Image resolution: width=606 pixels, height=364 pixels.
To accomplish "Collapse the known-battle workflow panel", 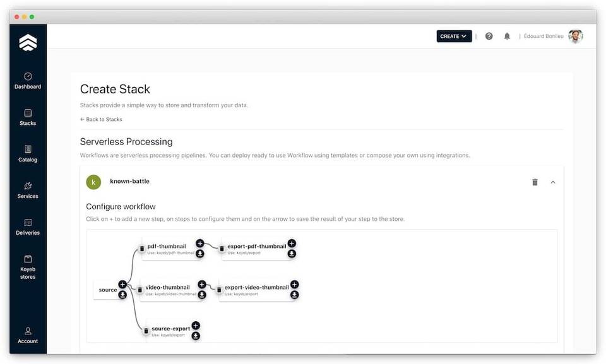I will point(553,182).
